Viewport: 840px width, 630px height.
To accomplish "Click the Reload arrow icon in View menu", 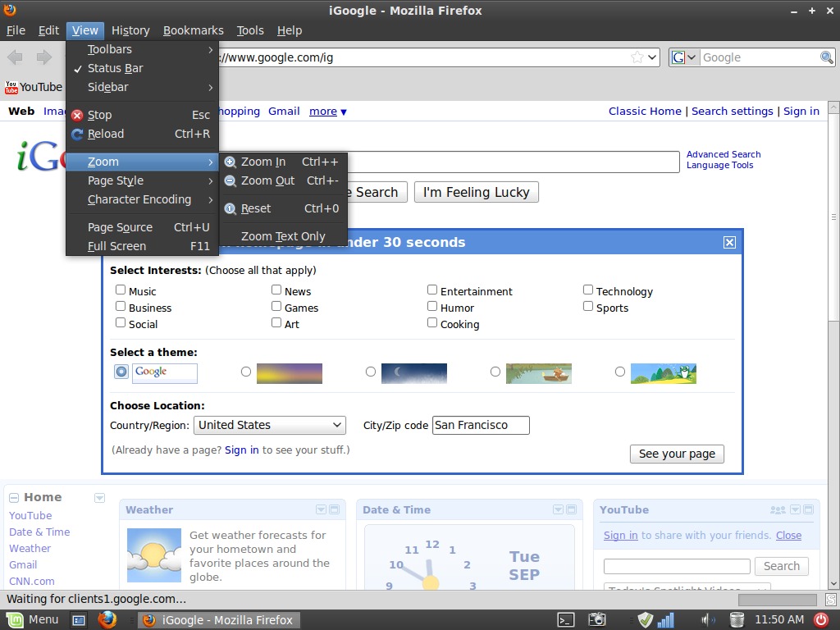I will click(x=78, y=134).
